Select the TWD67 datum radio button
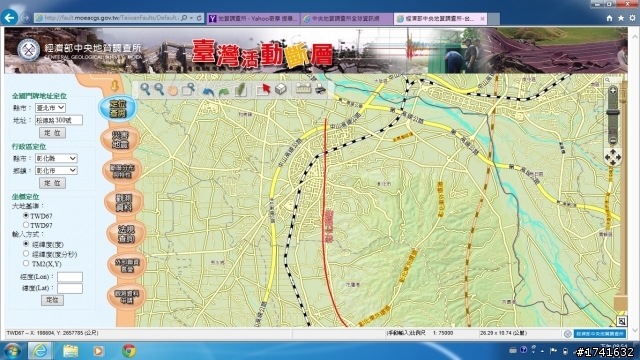Screen dimensions: 640x360 click(x=26, y=215)
